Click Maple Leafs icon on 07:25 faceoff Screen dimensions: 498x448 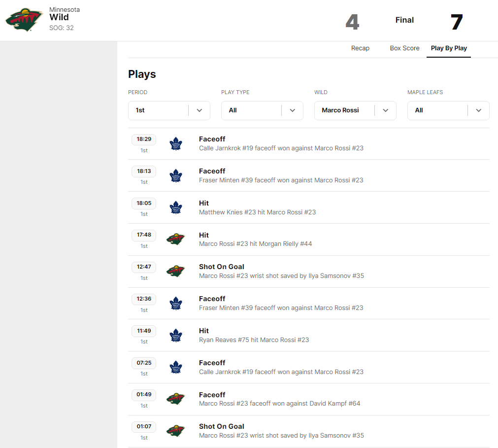pos(176,368)
